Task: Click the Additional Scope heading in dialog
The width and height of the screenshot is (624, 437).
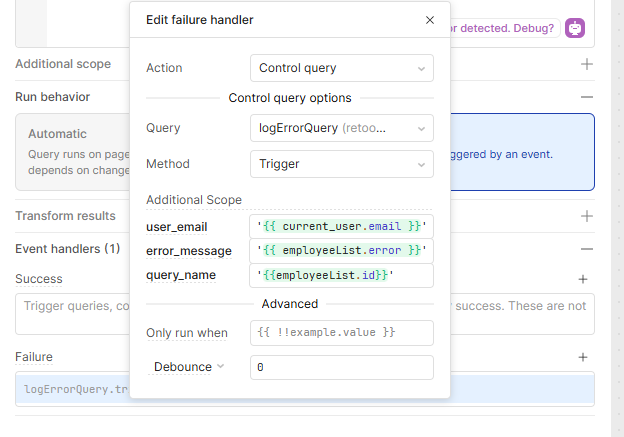Action: (x=194, y=200)
